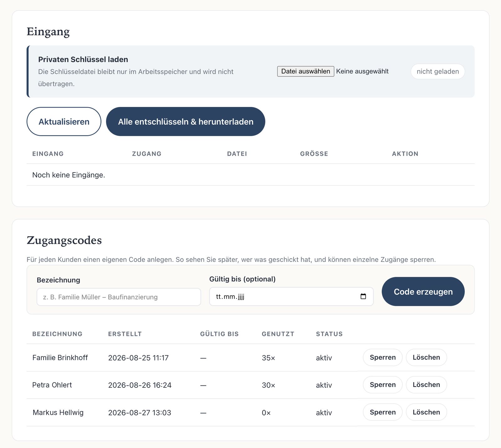Click the 'nicht geladen' status badge
This screenshot has width=501, height=448.
coord(438,71)
